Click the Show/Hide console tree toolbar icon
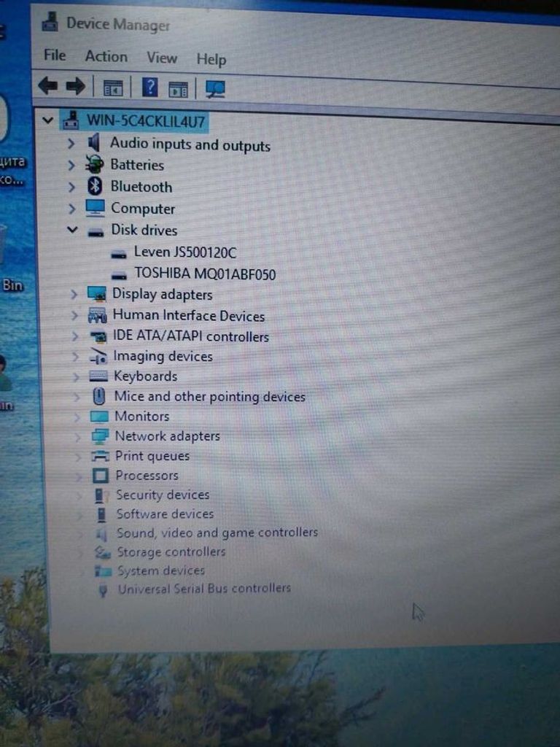 pyautogui.click(x=113, y=88)
